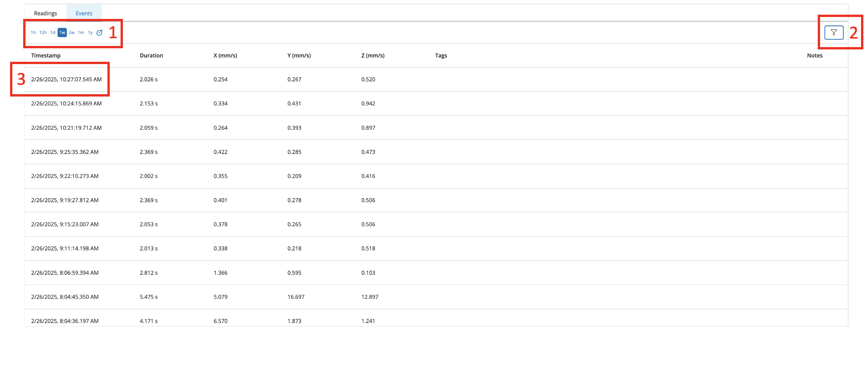Click the Notes column header

click(815, 56)
